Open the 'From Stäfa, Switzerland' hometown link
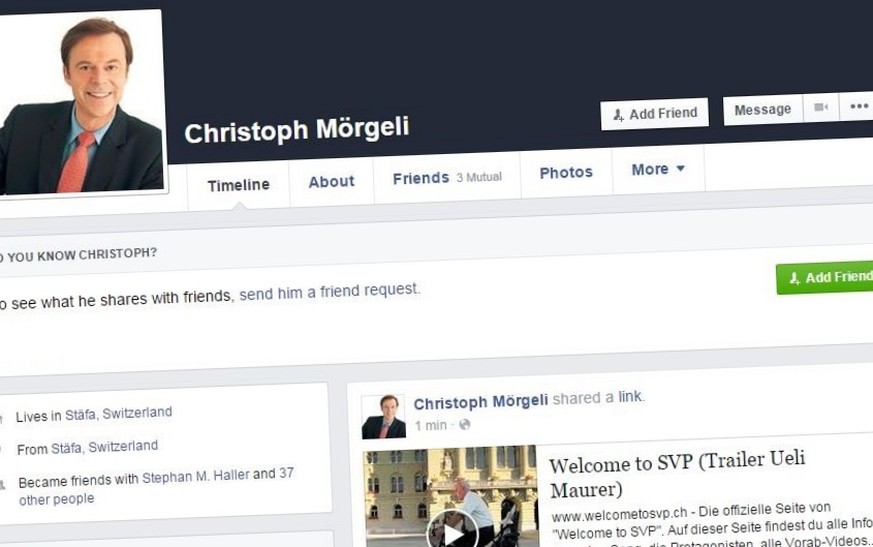873x547 pixels. tap(104, 447)
